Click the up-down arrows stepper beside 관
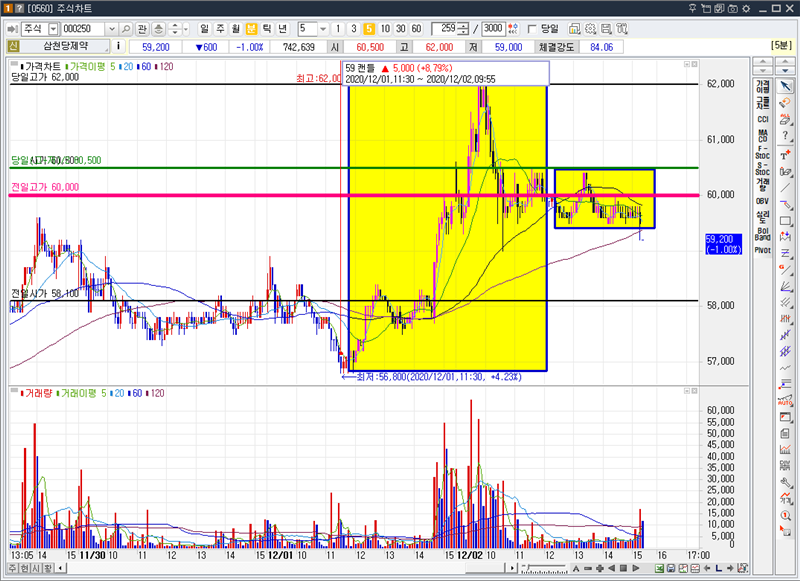Image resolution: width=800 pixels, height=581 pixels. click(175, 29)
